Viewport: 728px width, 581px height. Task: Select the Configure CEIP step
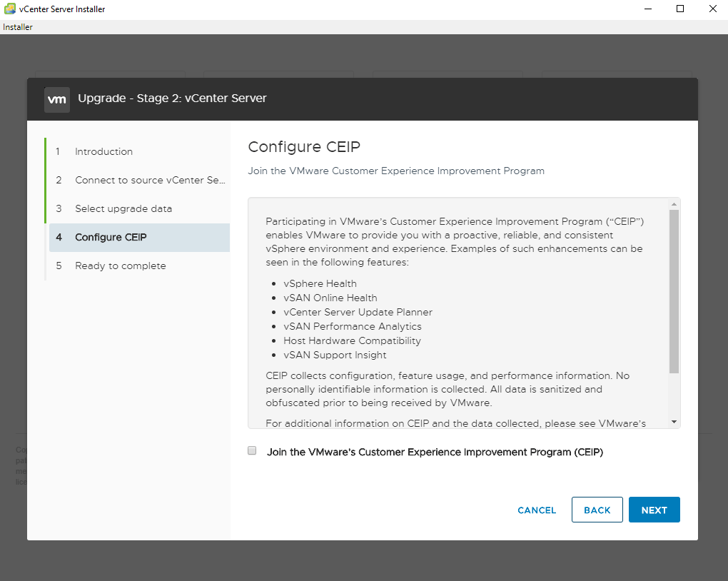pos(111,237)
